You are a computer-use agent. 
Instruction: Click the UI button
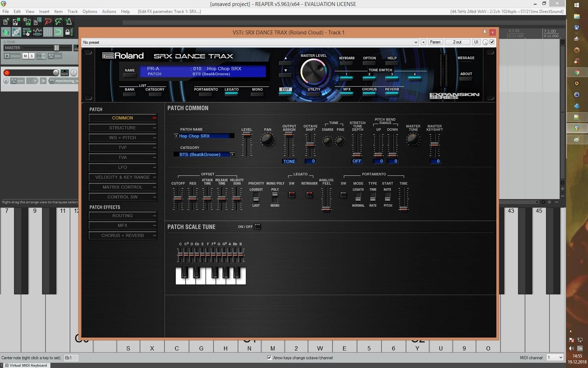tap(476, 42)
